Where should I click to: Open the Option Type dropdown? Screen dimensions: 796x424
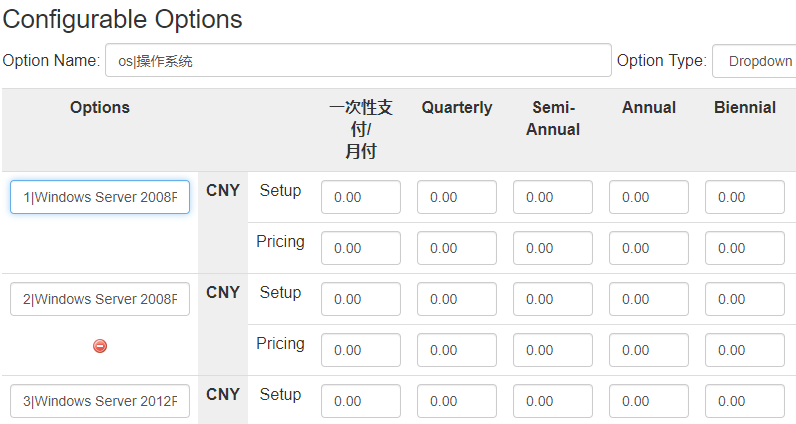[x=754, y=61]
